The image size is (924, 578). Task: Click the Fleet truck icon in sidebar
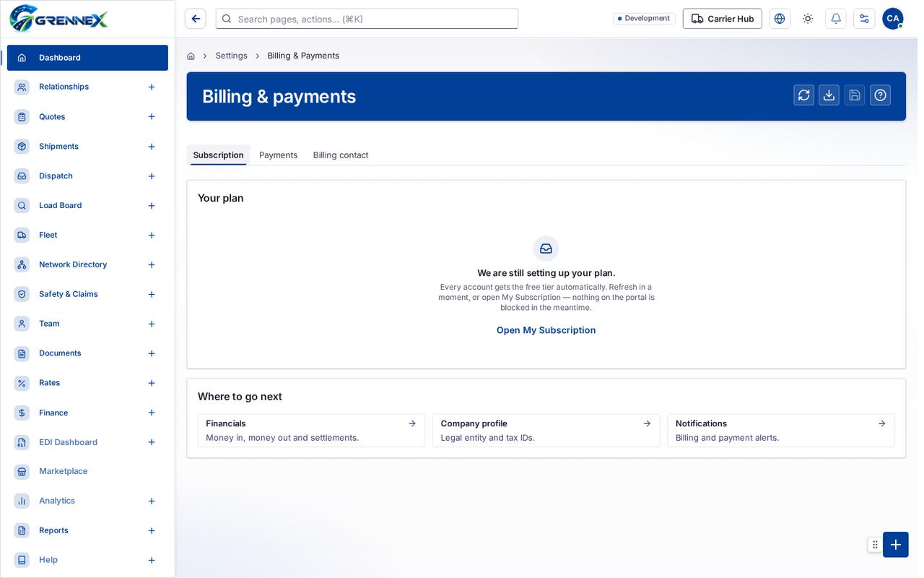pos(22,235)
